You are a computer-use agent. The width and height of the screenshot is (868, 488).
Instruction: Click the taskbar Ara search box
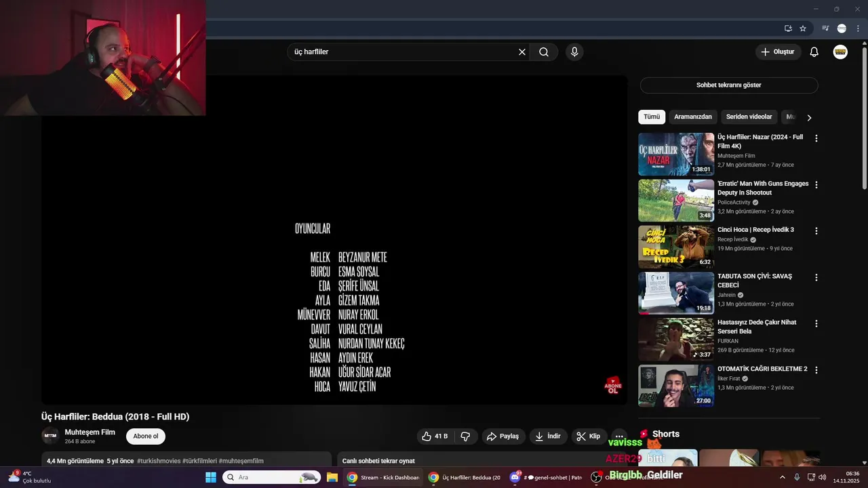point(271,477)
